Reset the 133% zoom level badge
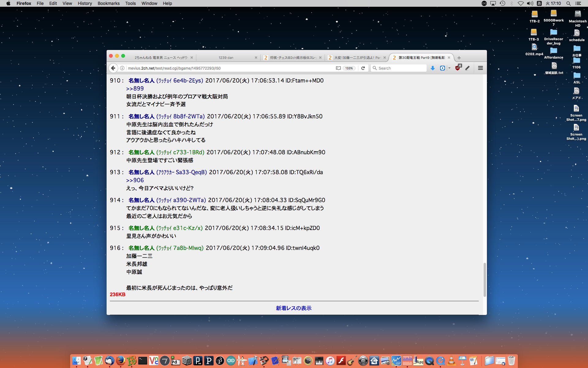This screenshot has height=368, width=588. point(349,68)
